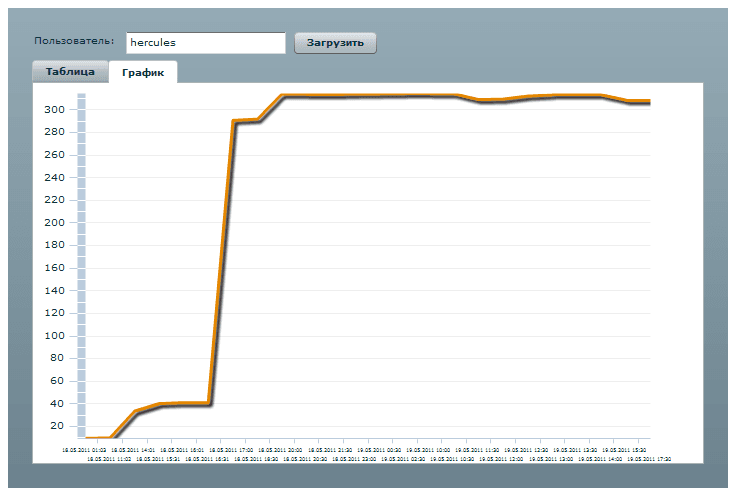The image size is (736, 496).
Task: Click the Загрузить button
Action: pyautogui.click(x=335, y=43)
